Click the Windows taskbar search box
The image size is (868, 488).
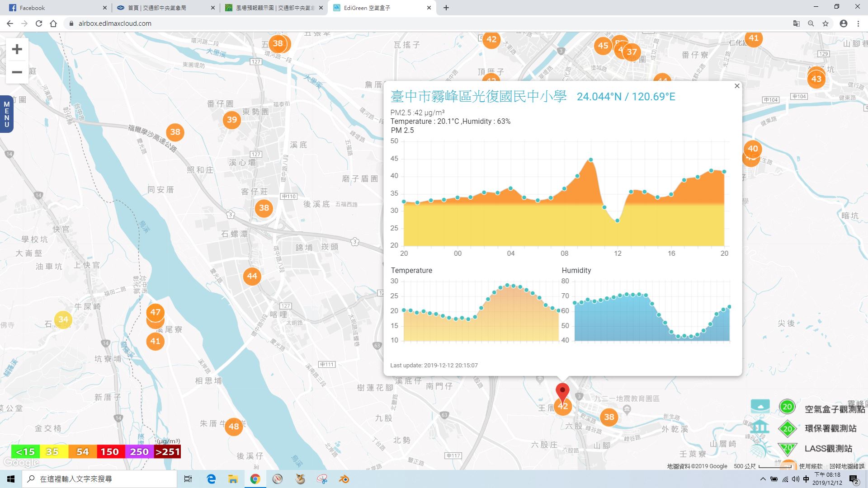tap(99, 479)
